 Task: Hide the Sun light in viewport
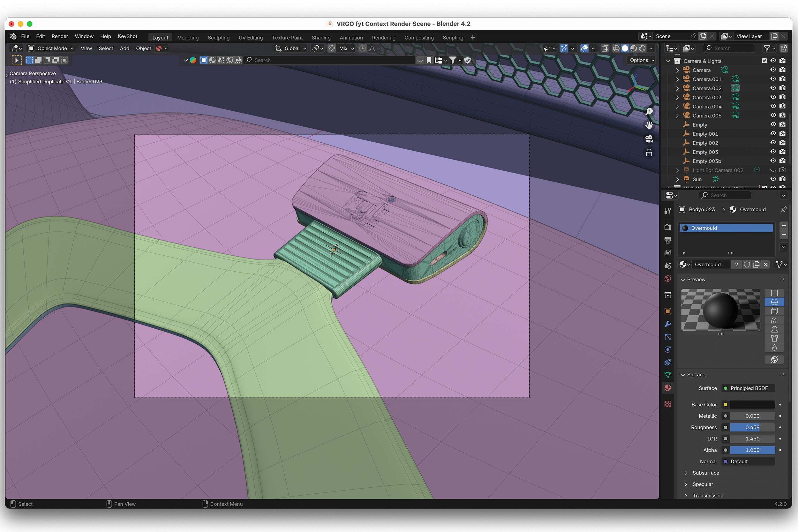pos(773,179)
